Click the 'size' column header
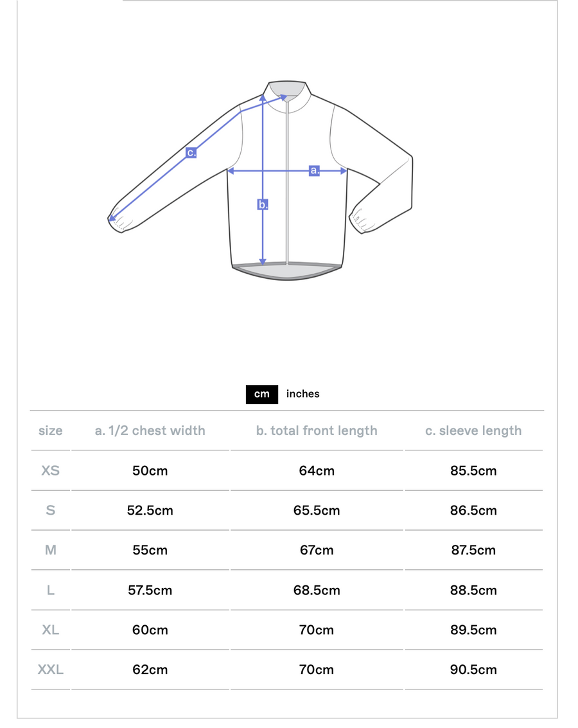The height and width of the screenshot is (728, 578). point(51,431)
